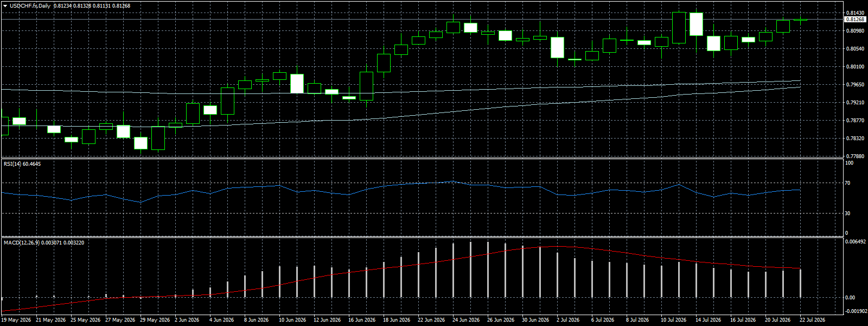The image size is (868, 326).
Task: Click the 0.77880 price axis label
Action: tap(856, 156)
